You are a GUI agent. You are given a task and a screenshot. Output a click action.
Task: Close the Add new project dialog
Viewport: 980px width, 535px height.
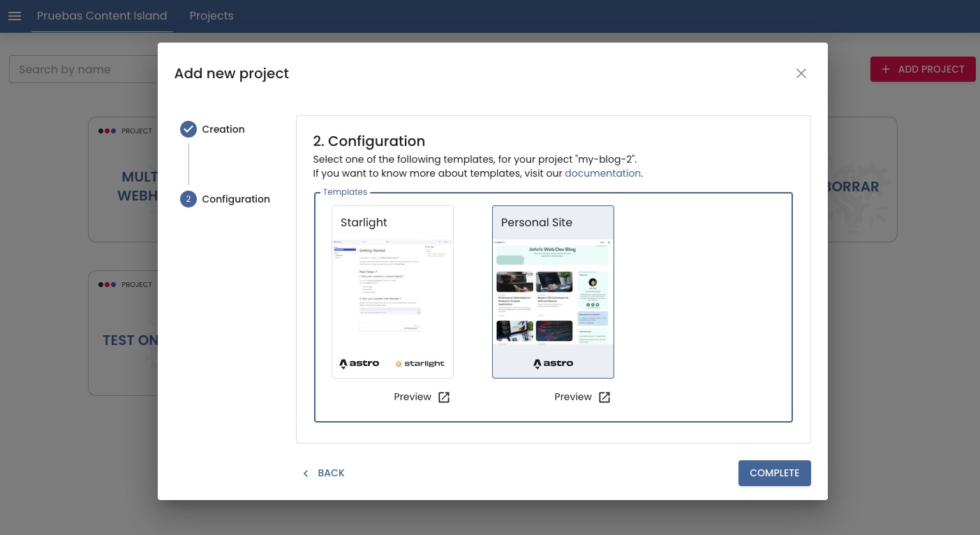point(801,73)
